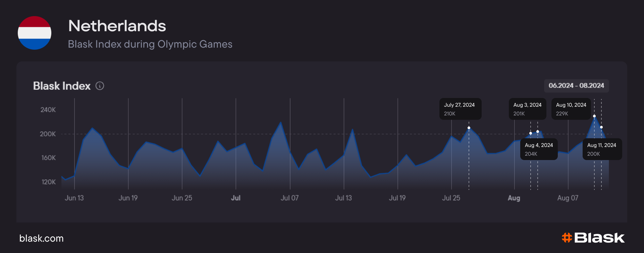Click the 200K y-axis label
Image resolution: width=644 pixels, height=253 pixels.
(48, 134)
